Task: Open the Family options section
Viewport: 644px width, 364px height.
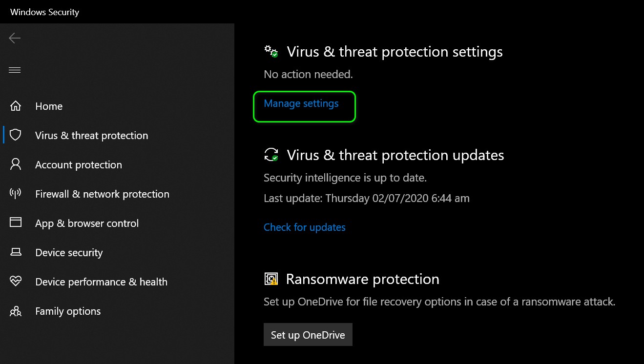Action: 68,311
